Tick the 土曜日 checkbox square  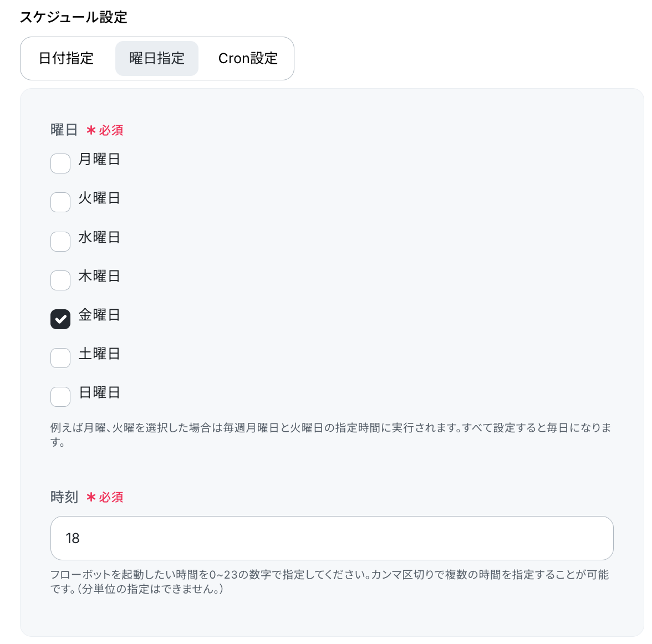tap(60, 358)
